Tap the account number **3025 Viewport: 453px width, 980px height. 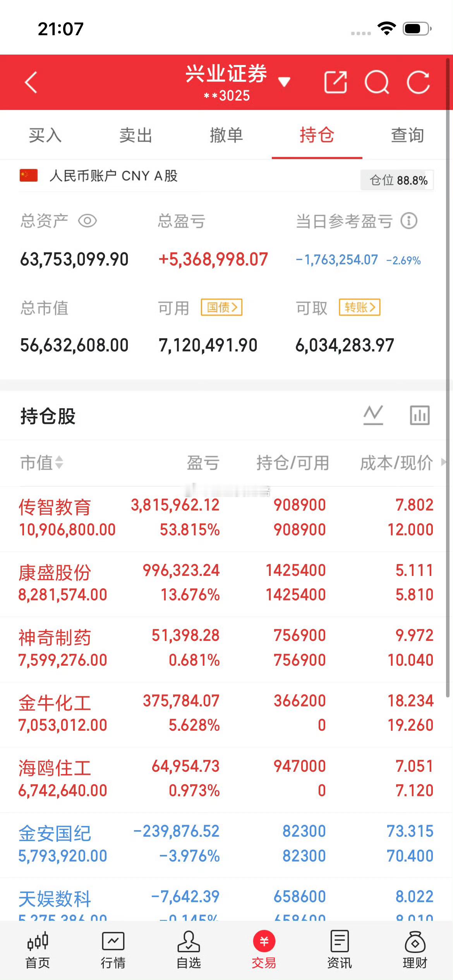(227, 96)
